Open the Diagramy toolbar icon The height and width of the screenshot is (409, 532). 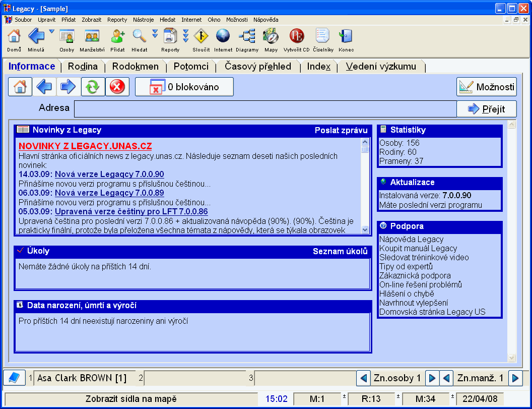click(x=247, y=36)
